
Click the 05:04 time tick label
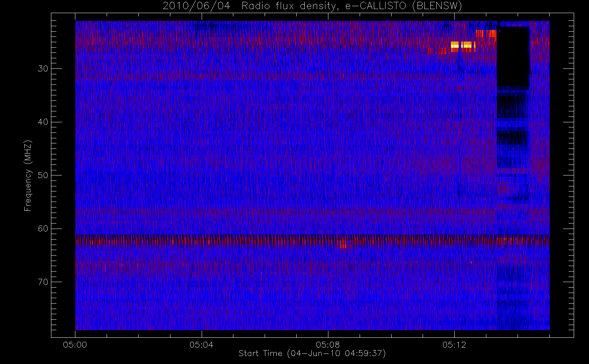click(201, 345)
